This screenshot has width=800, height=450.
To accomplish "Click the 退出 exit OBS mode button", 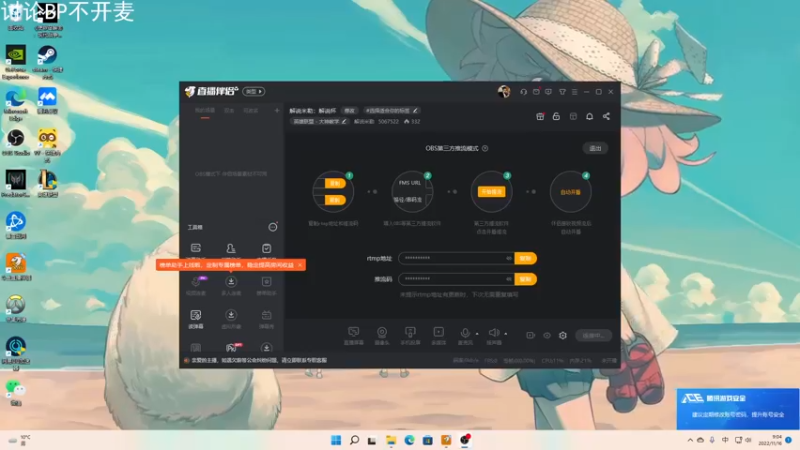I will [595, 148].
